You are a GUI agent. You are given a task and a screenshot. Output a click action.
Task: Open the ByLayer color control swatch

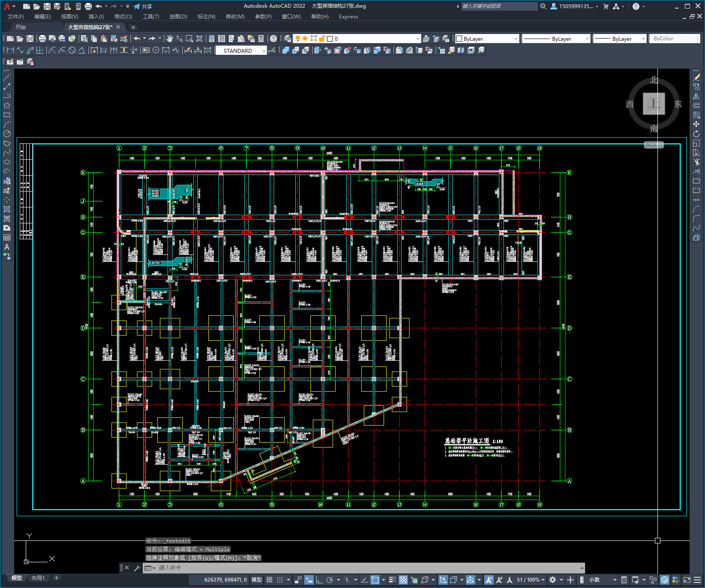pyautogui.click(x=487, y=39)
